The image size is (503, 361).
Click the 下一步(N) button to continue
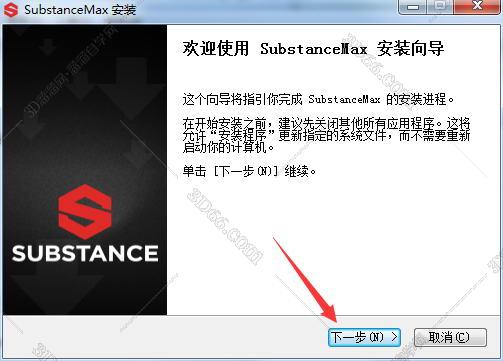point(364,337)
